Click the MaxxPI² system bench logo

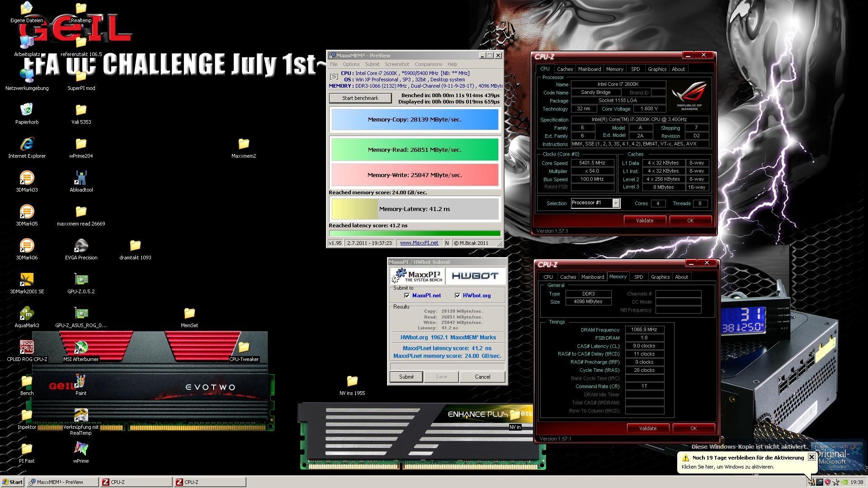pos(417,276)
